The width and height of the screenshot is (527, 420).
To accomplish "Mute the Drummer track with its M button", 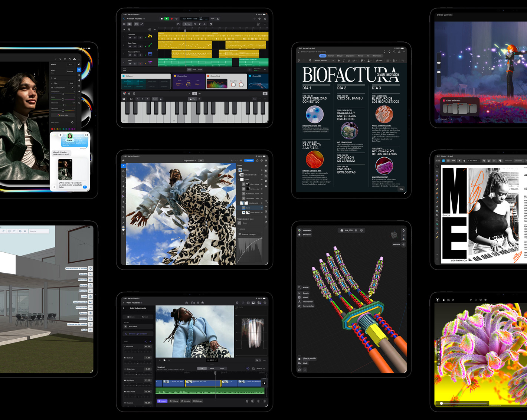I will [130, 38].
